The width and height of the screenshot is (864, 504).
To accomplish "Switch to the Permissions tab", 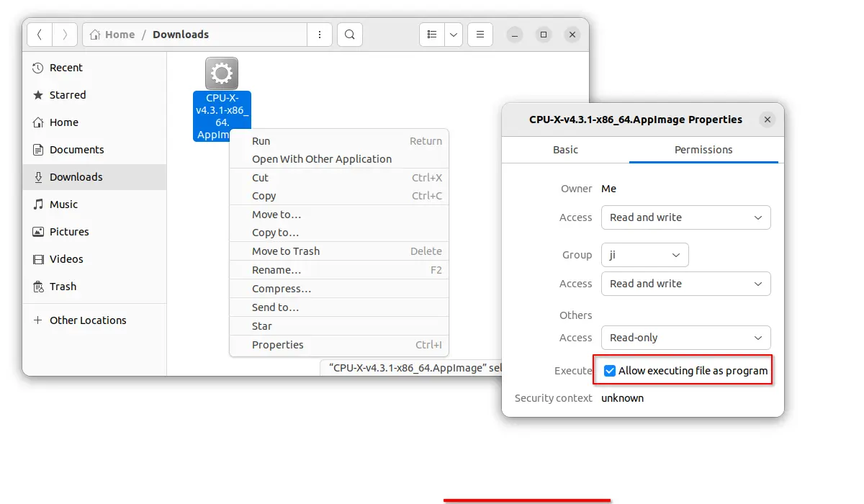I will [x=703, y=150].
